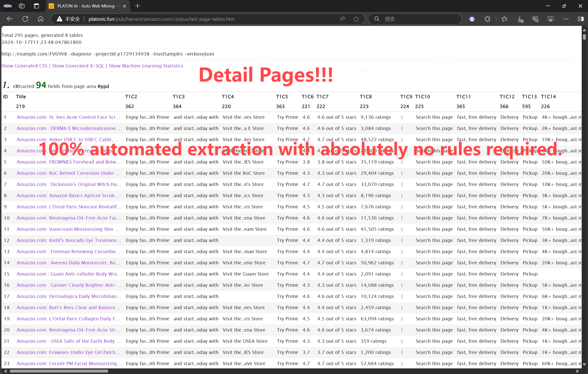This screenshot has height=374, width=588.
Task: Select the PLATON AI browser tab
Action: [x=85, y=6]
